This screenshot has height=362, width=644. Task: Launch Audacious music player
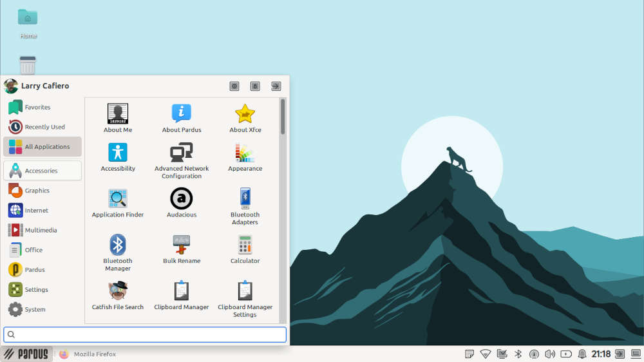182,202
